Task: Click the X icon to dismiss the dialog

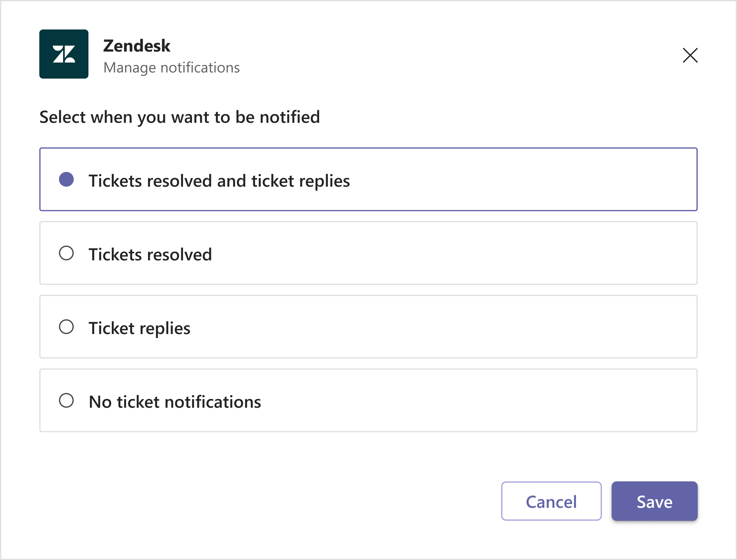Action: 690,56
